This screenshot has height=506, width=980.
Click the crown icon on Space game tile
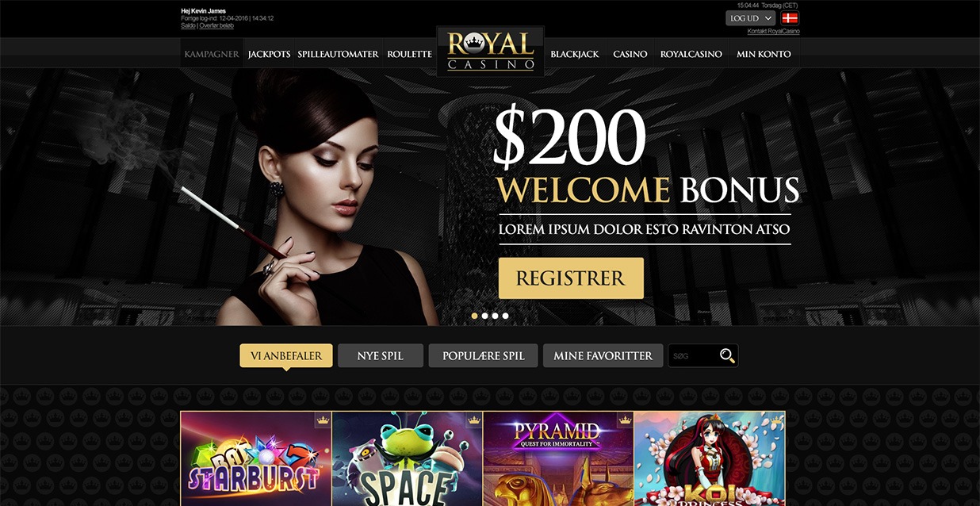click(474, 420)
